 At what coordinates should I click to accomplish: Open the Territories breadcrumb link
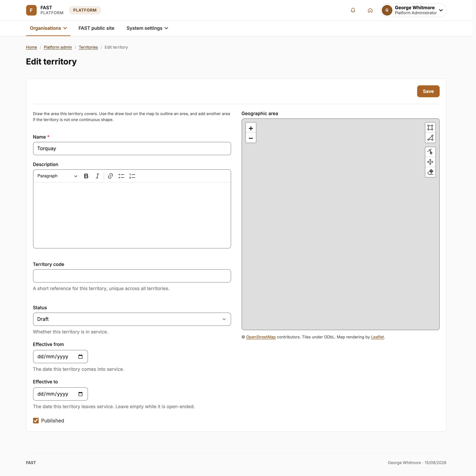(x=88, y=47)
